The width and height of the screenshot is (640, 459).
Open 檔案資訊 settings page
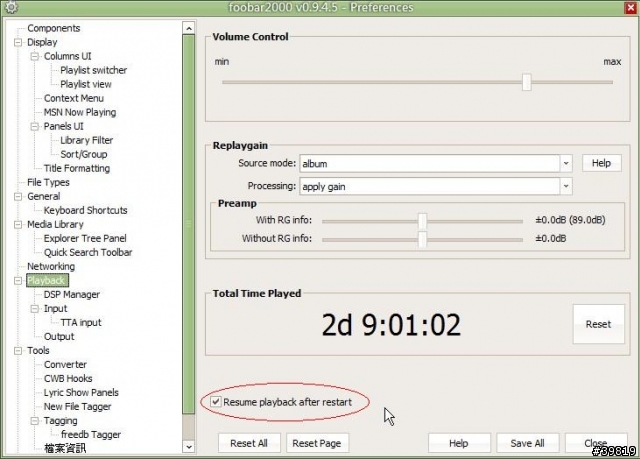point(65,448)
